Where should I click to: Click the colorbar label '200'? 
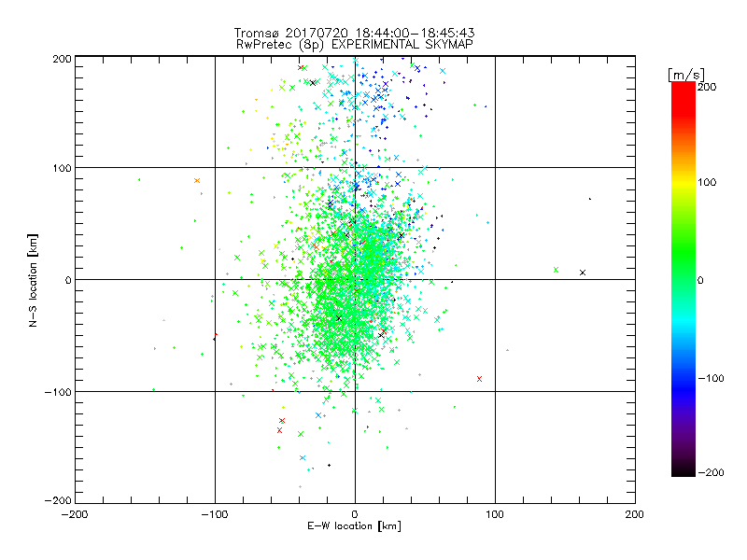click(707, 87)
